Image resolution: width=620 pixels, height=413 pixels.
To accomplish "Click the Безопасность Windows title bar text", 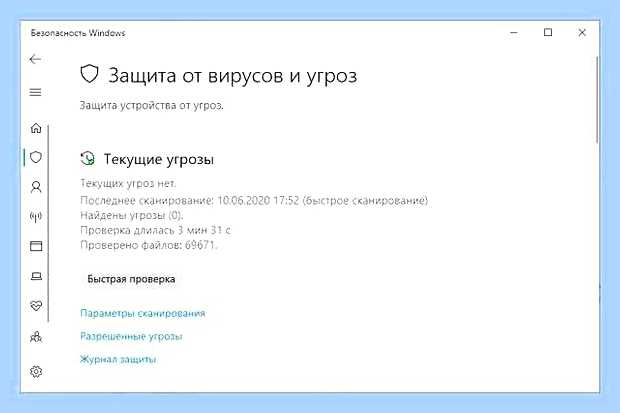I will (78, 33).
